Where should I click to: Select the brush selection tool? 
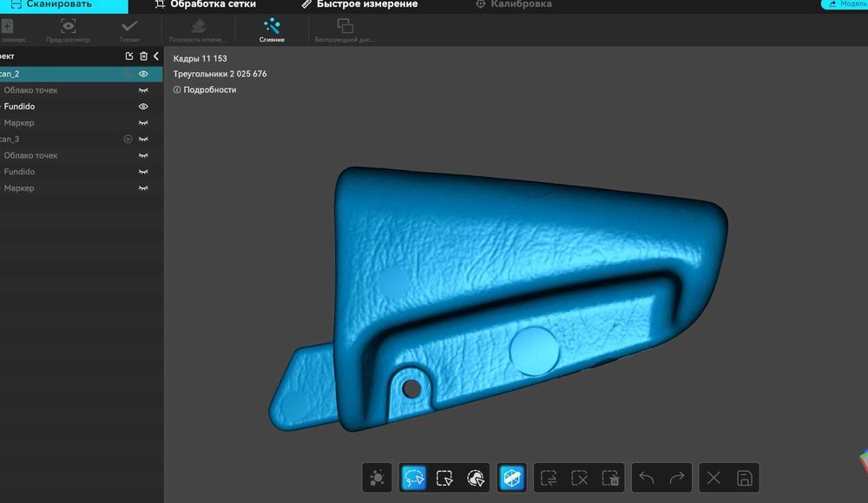click(476, 478)
